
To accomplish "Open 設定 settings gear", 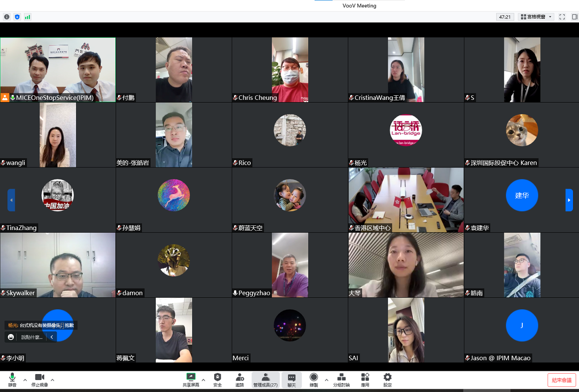I will point(387,377).
